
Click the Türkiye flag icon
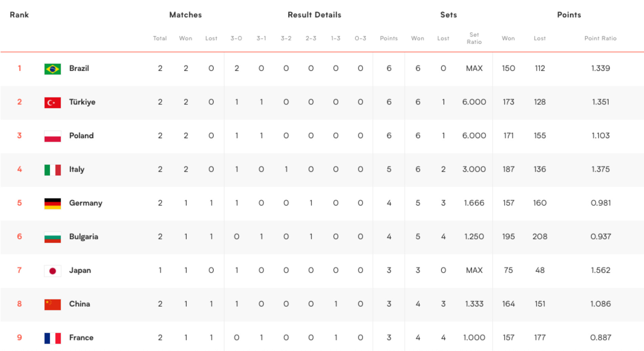pyautogui.click(x=53, y=102)
